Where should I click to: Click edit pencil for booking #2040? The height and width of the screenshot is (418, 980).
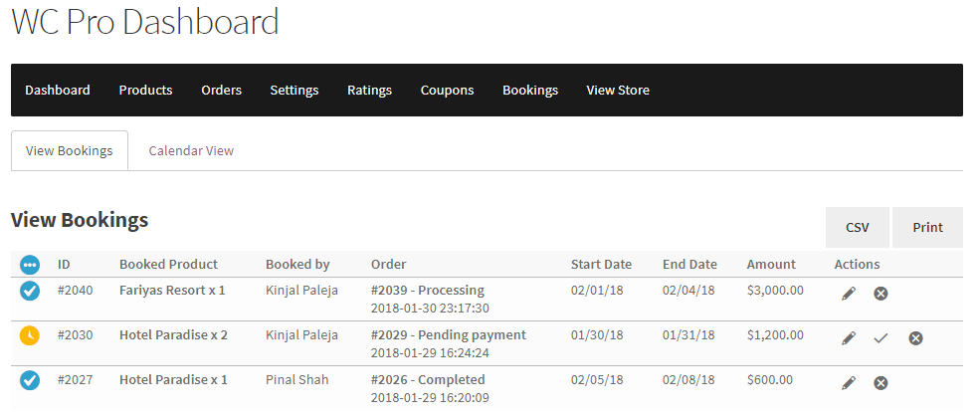click(848, 293)
